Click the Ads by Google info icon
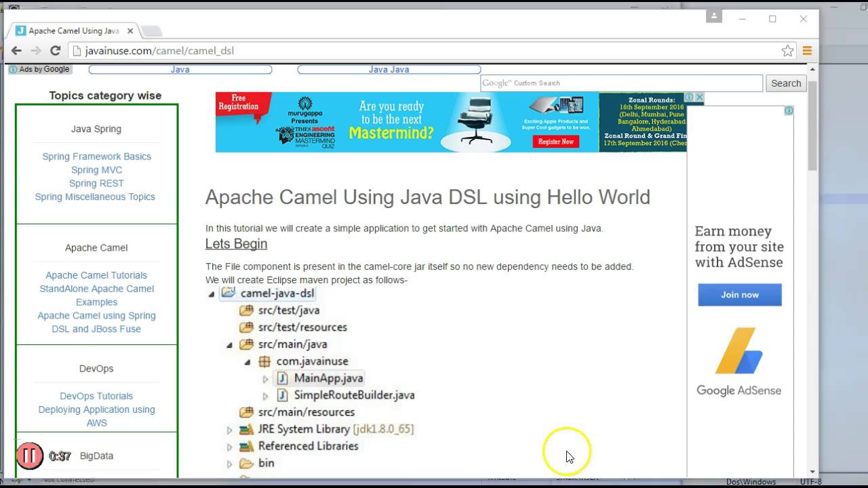The image size is (868, 488). coord(13,69)
